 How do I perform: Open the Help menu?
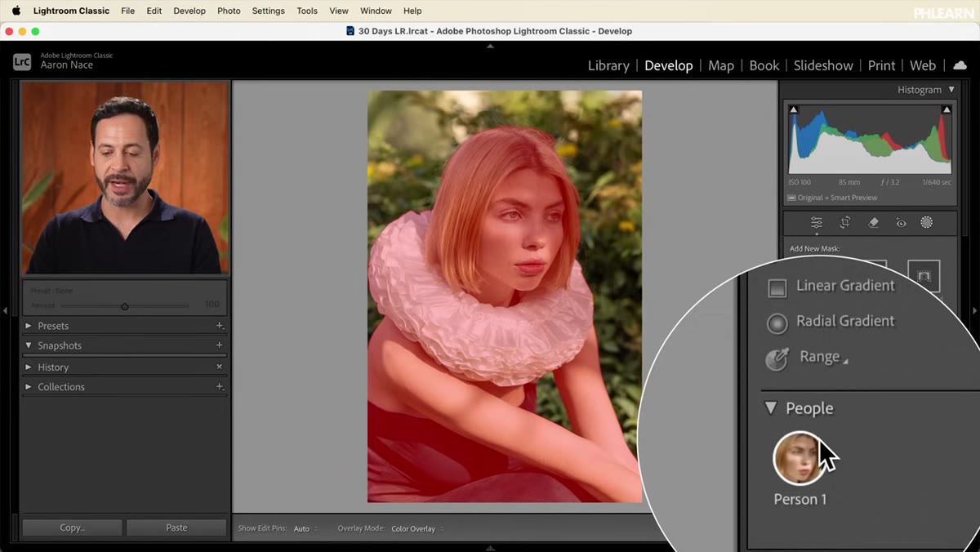click(x=412, y=11)
